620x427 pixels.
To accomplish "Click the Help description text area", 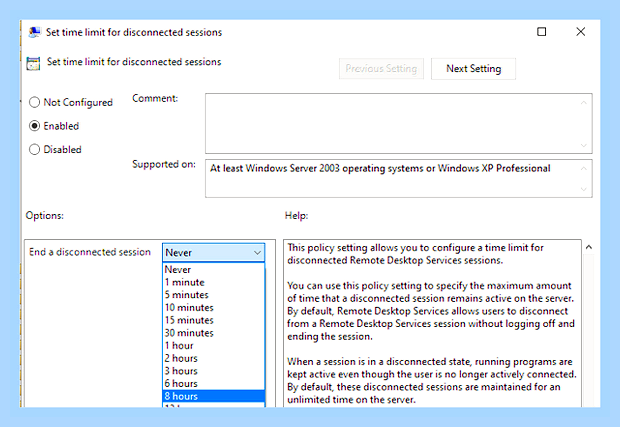I will 432,323.
